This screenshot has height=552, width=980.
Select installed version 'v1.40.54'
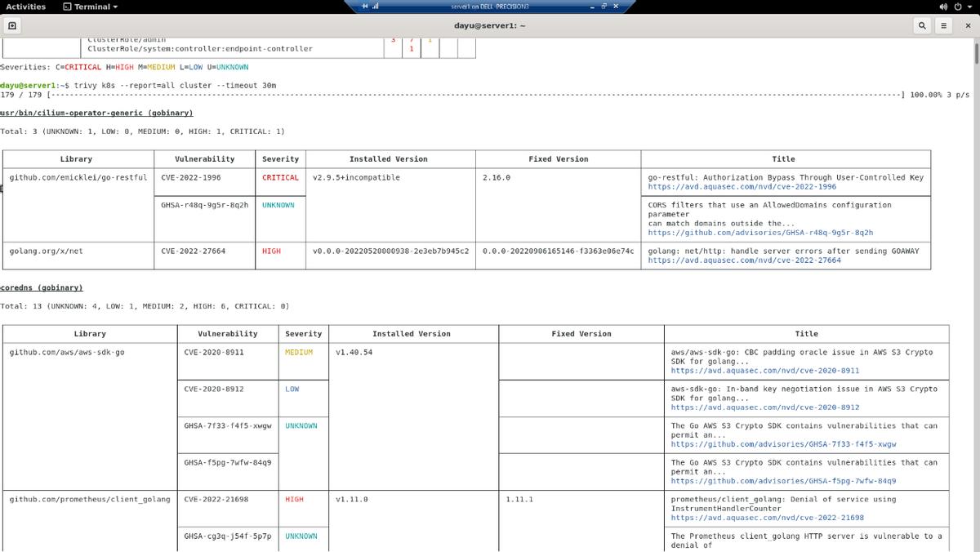click(354, 352)
